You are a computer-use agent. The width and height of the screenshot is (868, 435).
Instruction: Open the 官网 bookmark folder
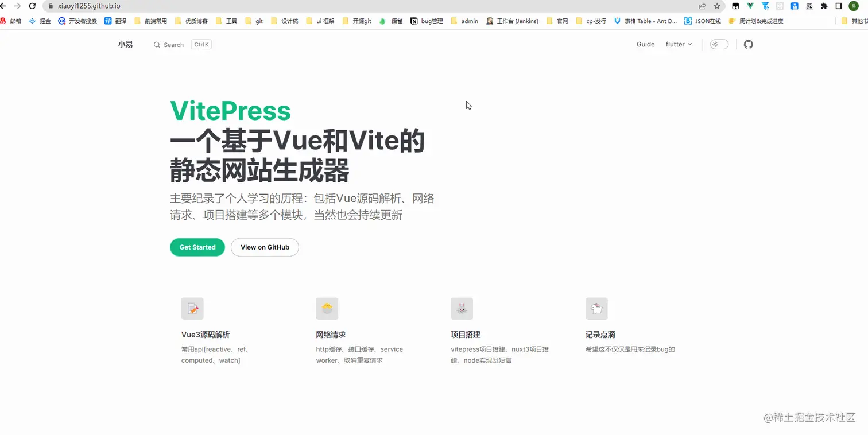(x=557, y=21)
